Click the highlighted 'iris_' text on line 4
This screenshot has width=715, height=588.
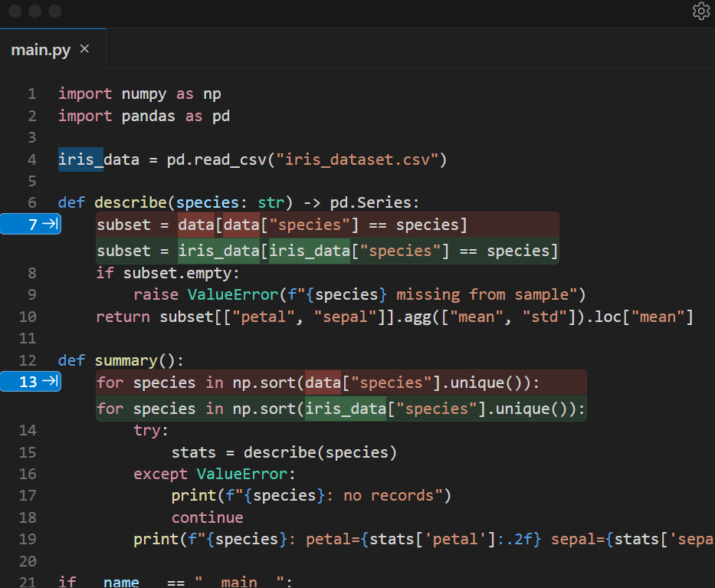point(80,159)
